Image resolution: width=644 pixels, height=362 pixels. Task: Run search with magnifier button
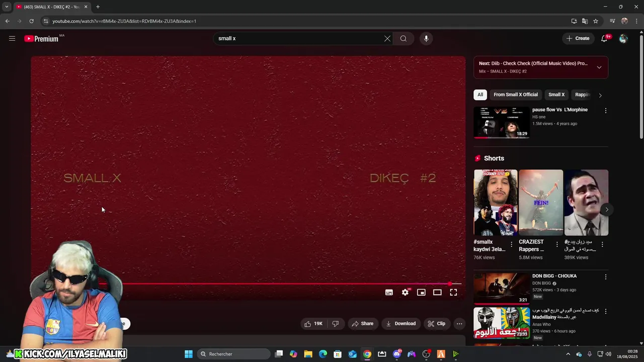point(404,39)
